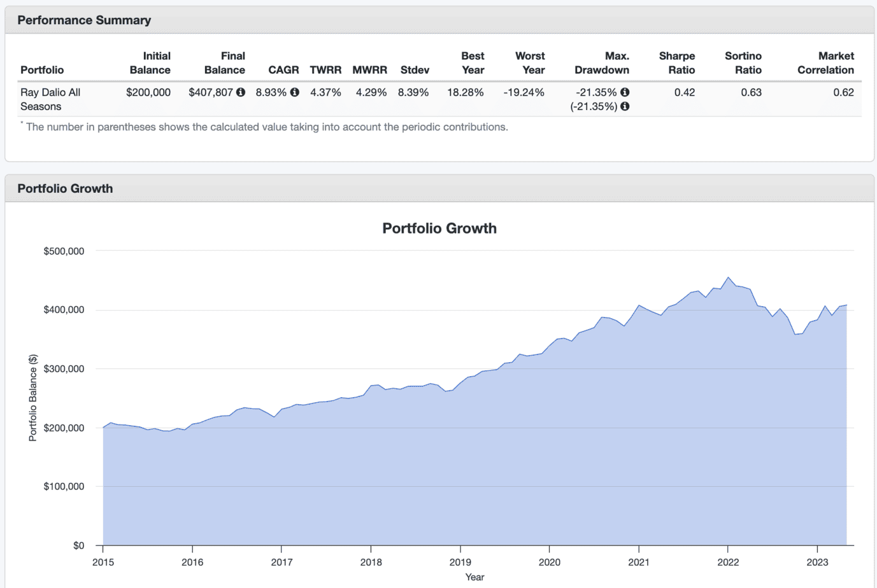The image size is (877, 588).
Task: Click info icon beside (-21.35%) in parentheses
Action: coord(625,106)
